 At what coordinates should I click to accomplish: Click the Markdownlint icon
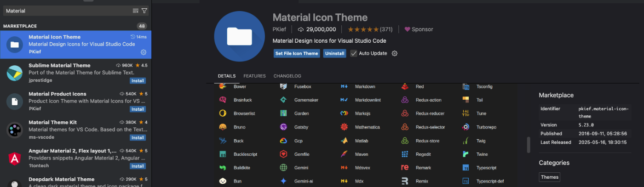pyautogui.click(x=344, y=100)
